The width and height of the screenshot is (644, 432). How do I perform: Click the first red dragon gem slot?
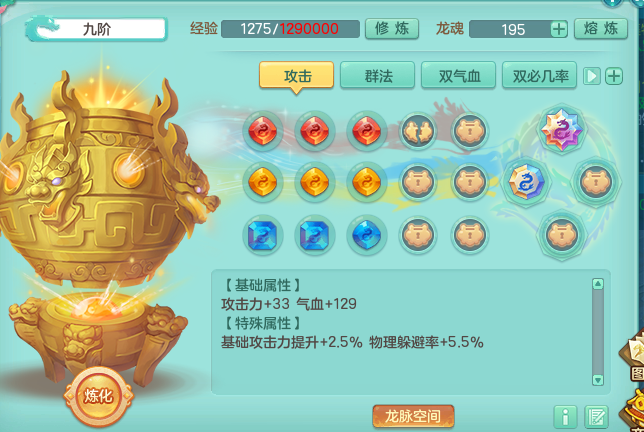click(263, 131)
